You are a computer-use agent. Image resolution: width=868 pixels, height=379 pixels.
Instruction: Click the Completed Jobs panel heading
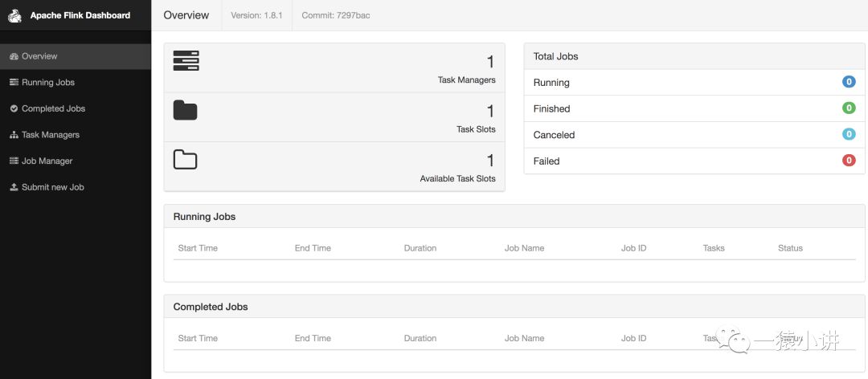211,307
